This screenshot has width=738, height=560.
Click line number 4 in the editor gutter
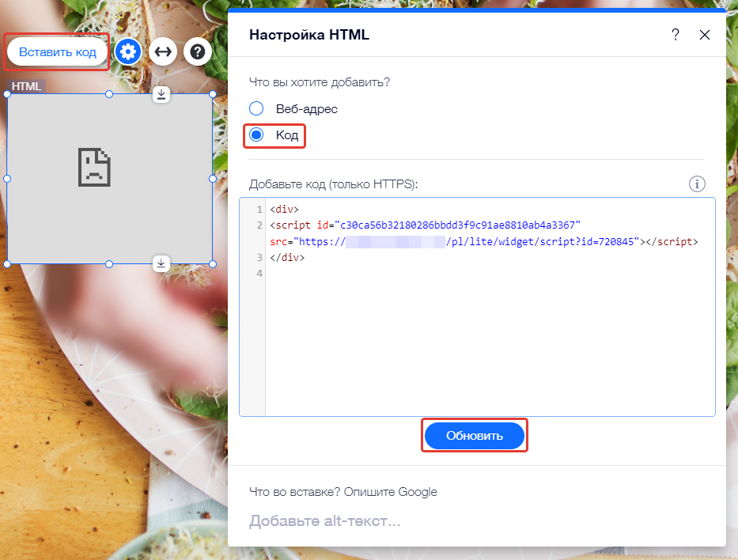[x=259, y=274]
